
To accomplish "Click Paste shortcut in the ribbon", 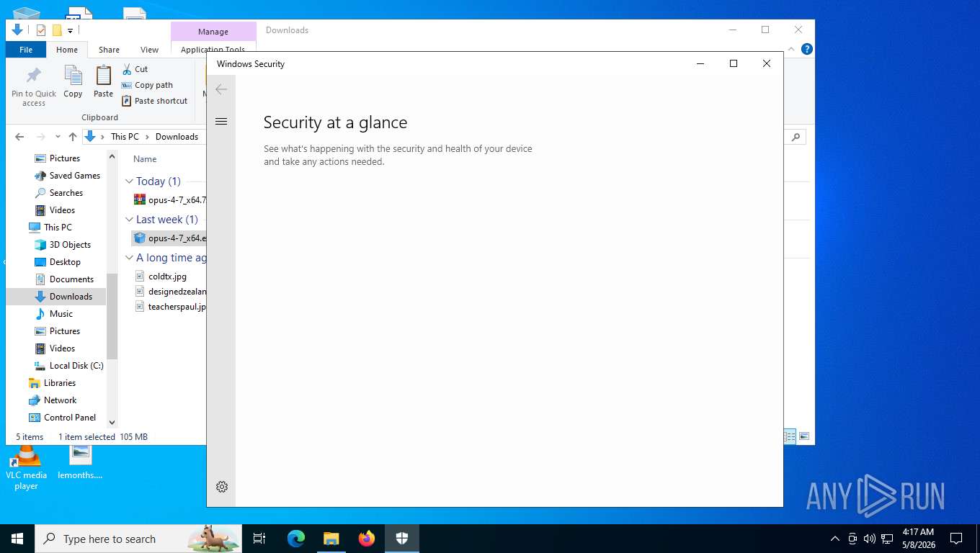I will click(x=155, y=101).
